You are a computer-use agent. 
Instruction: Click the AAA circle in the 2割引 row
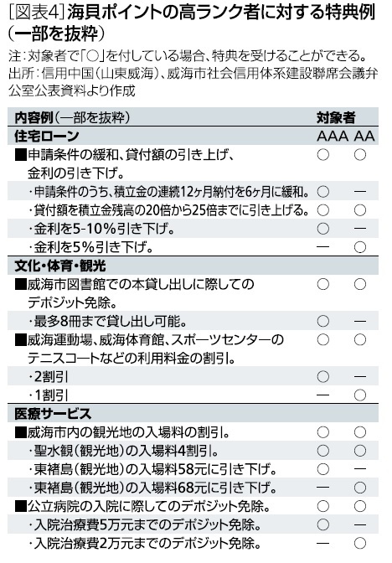pyautogui.click(x=323, y=377)
